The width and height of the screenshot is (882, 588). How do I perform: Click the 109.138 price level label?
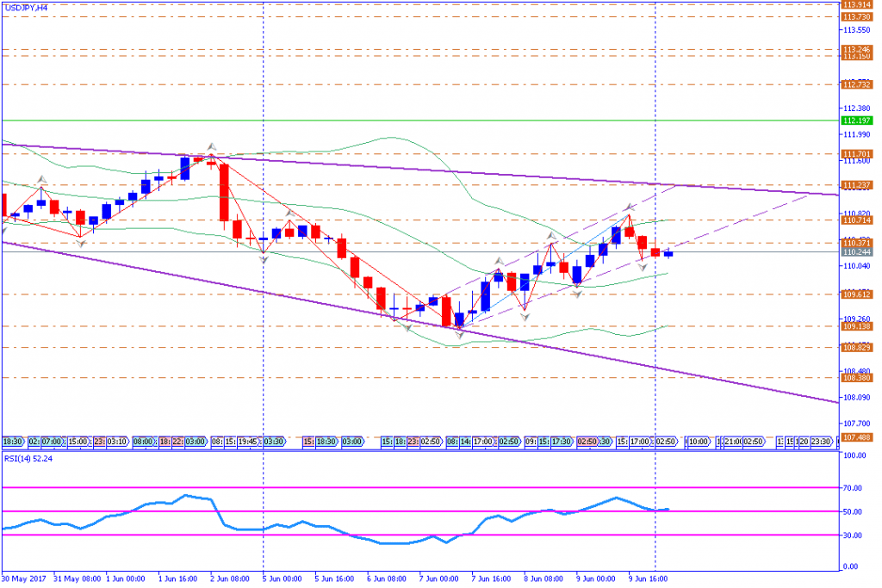tap(857, 326)
